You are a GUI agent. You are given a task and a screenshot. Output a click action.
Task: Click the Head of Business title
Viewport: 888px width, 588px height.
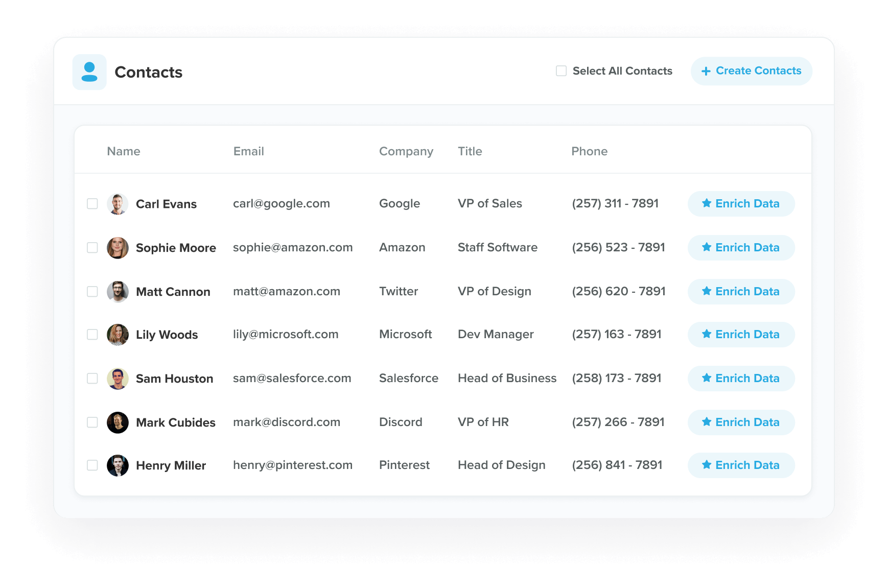point(507,378)
